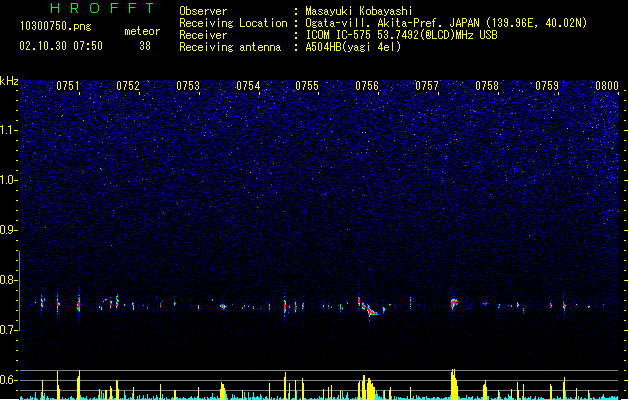Screen dimensions: 629x400
Task: Click the "Receiving Location" label
Action: (x=233, y=23)
